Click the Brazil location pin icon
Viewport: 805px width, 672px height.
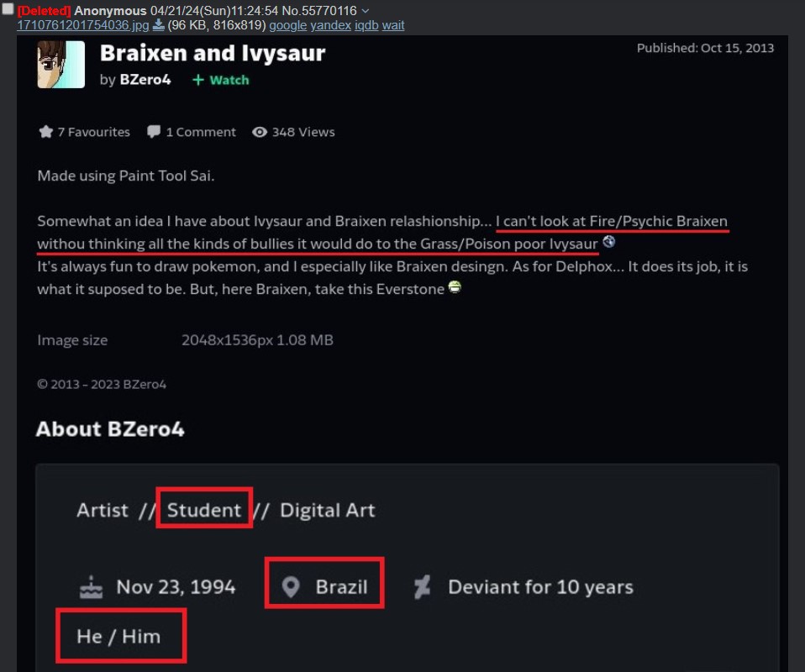[291, 586]
